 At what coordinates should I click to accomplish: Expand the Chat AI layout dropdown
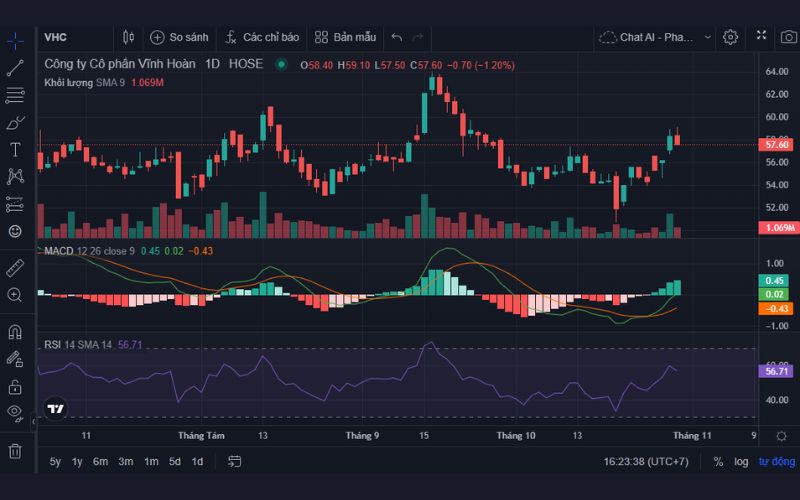tap(707, 37)
